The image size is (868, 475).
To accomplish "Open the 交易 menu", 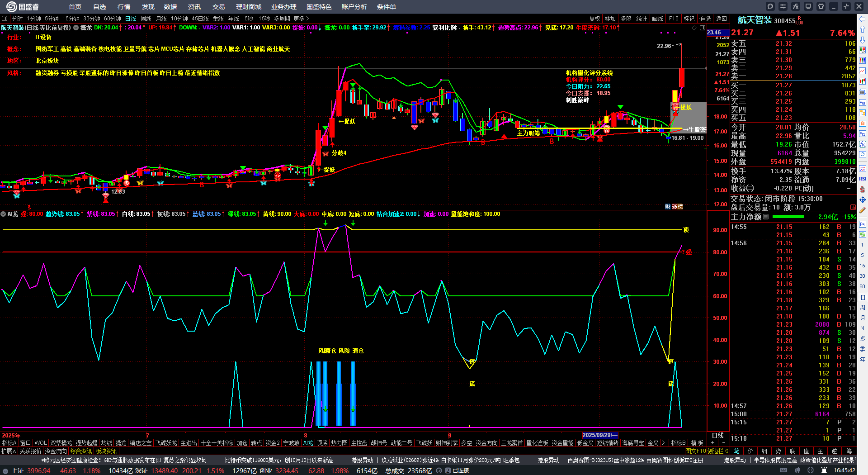I will click(x=219, y=7).
